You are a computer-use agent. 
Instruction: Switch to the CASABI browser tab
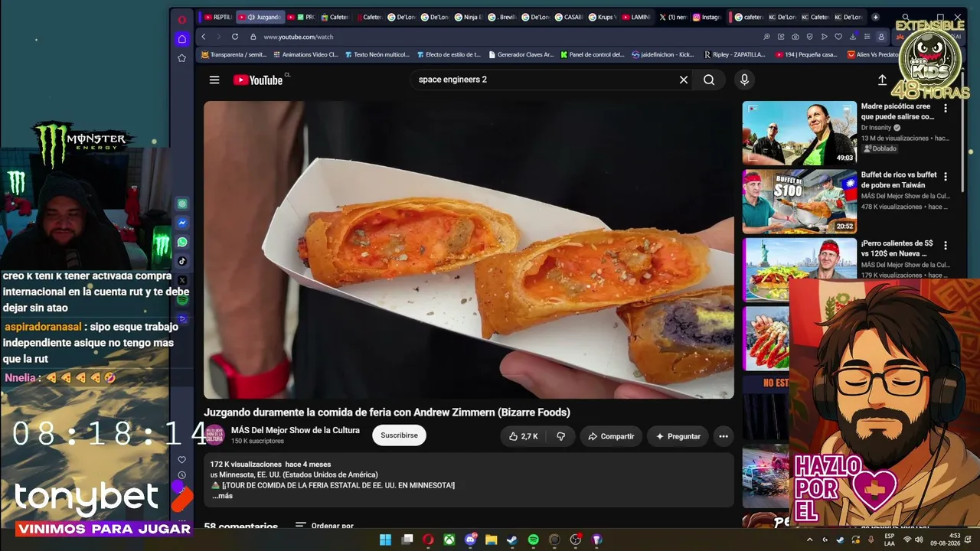[568, 17]
